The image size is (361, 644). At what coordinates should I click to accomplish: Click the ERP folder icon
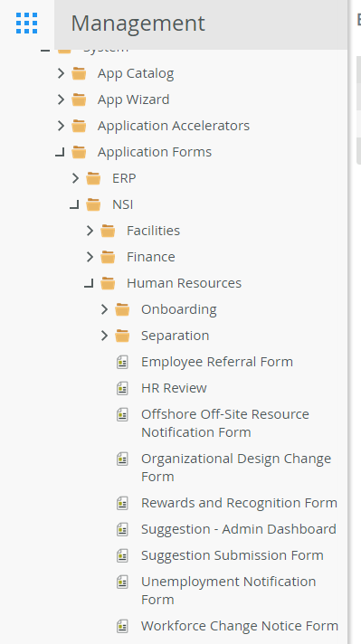tap(93, 179)
